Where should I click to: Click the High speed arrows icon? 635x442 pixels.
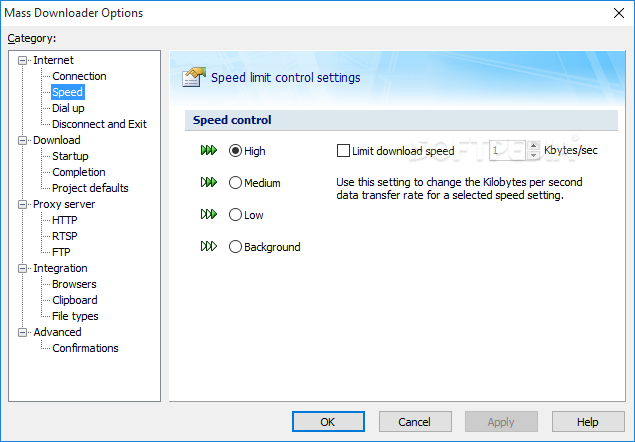pyautogui.click(x=208, y=151)
